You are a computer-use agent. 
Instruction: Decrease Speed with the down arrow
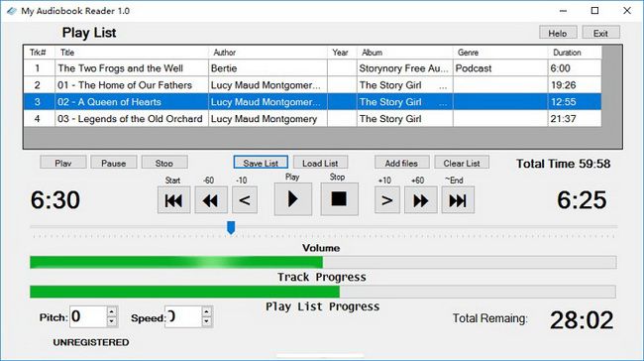pos(207,321)
